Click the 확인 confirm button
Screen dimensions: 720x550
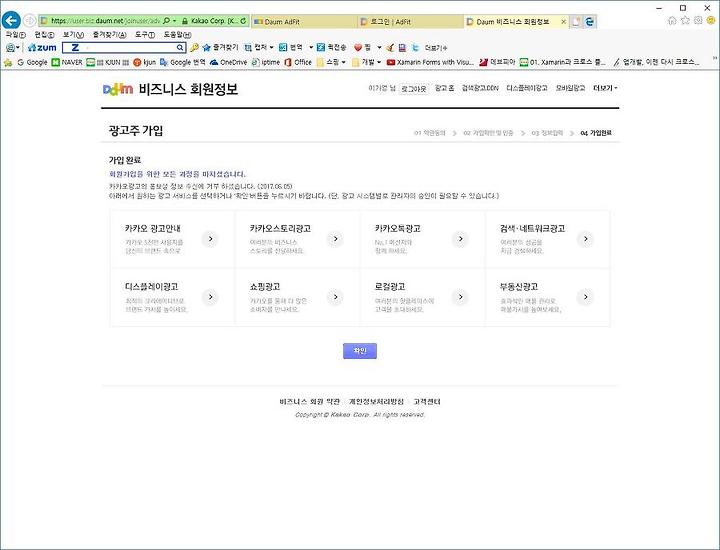[x=360, y=351]
